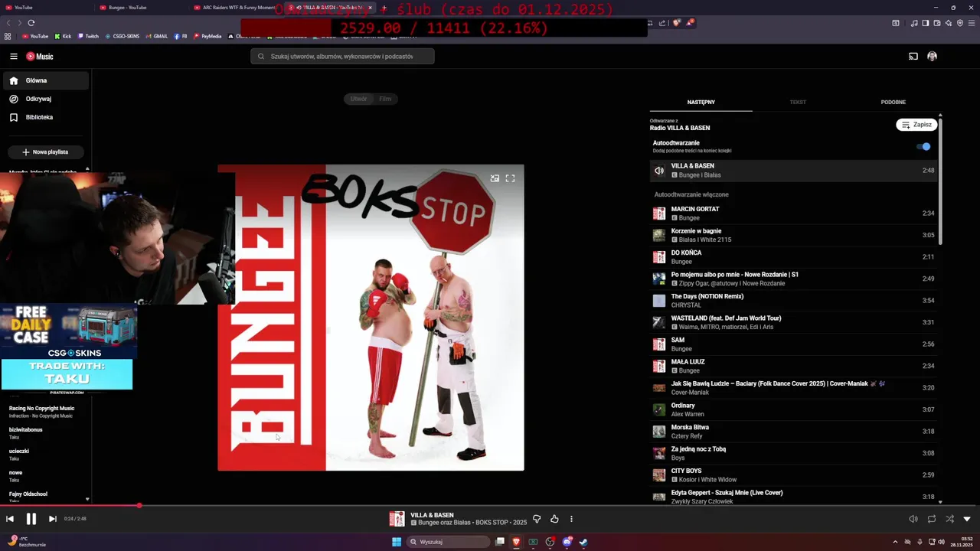Play WASTELAND from the queue

click(793, 322)
